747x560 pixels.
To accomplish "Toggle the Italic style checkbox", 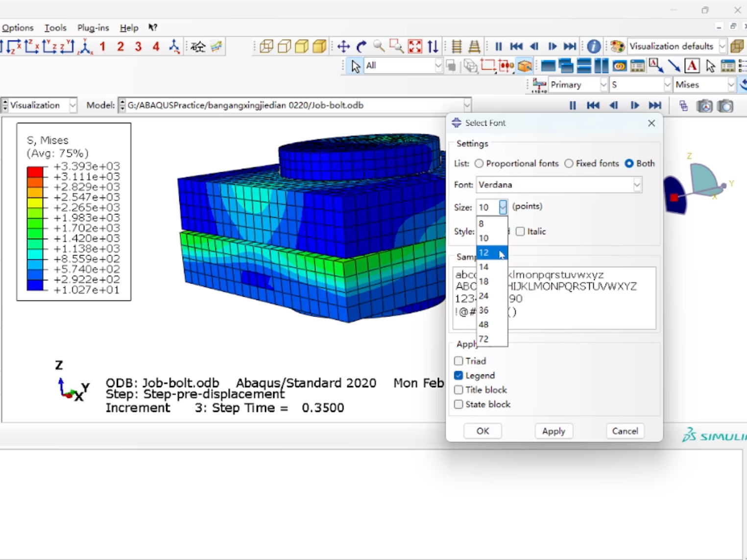I will point(520,232).
